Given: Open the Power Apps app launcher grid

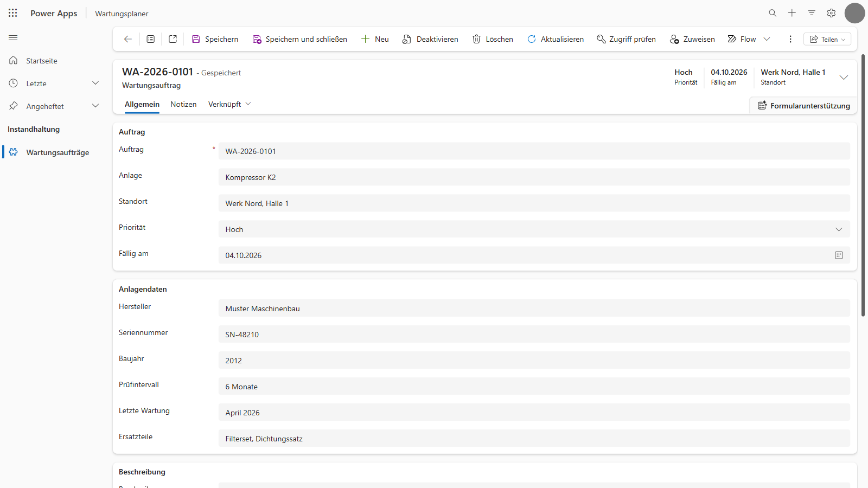Looking at the screenshot, I should pos(13,13).
